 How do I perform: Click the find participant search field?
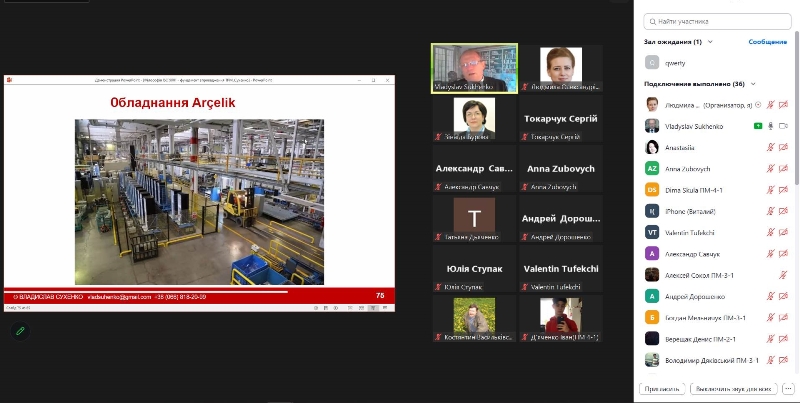[x=717, y=21]
